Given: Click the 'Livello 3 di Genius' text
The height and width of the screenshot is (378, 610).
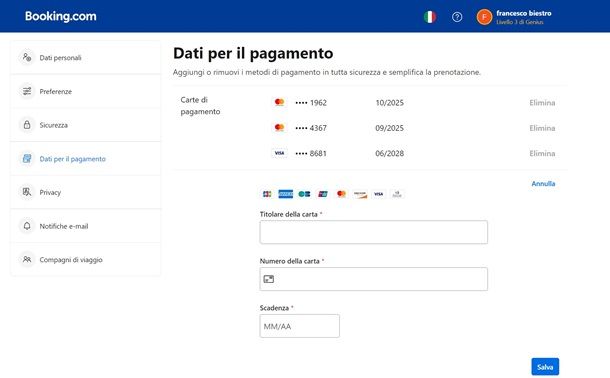Looking at the screenshot, I should 520,22.
